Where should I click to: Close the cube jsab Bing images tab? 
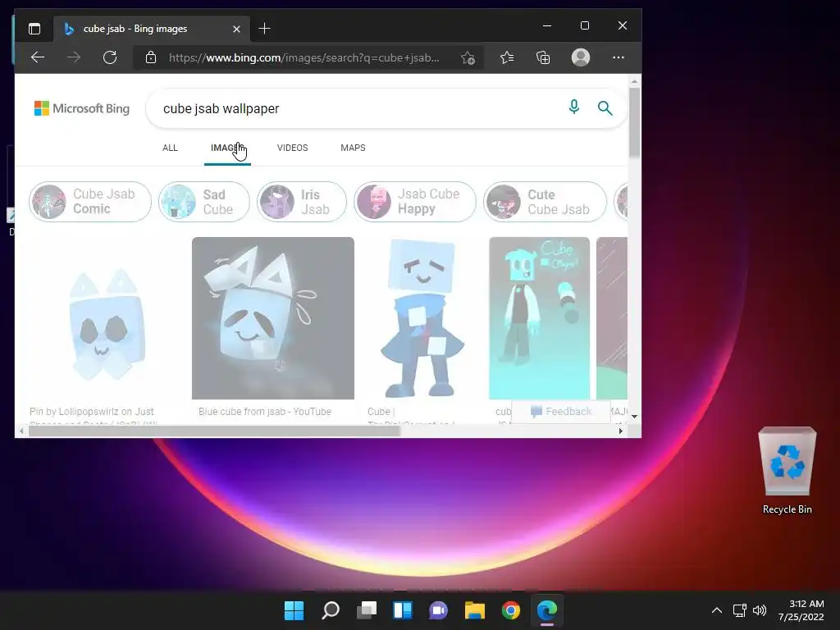(x=236, y=29)
